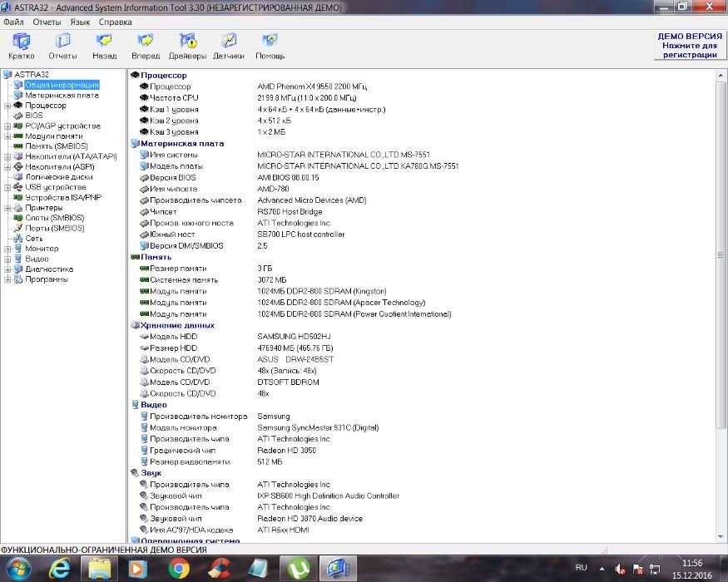Expand the Накопители (ATA/ATAPI) node
This screenshot has height=582, width=728.
[x=7, y=157]
